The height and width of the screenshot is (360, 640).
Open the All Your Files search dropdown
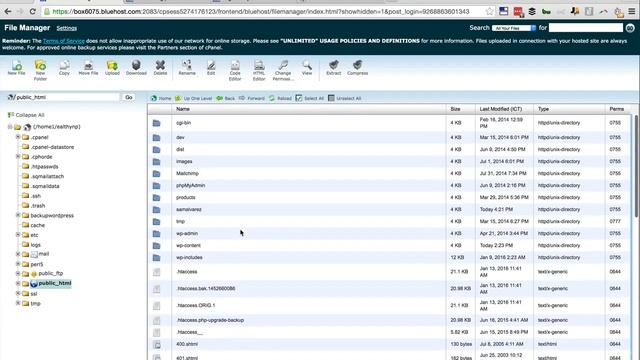[x=514, y=28]
